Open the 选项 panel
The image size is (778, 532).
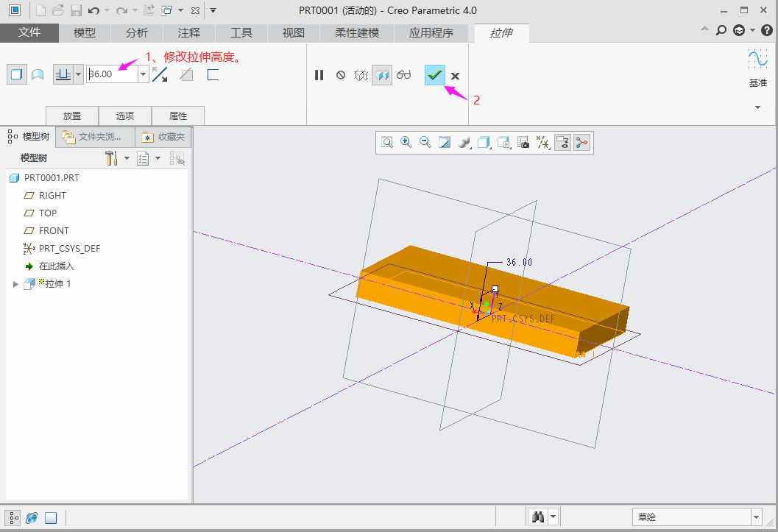pyautogui.click(x=125, y=116)
